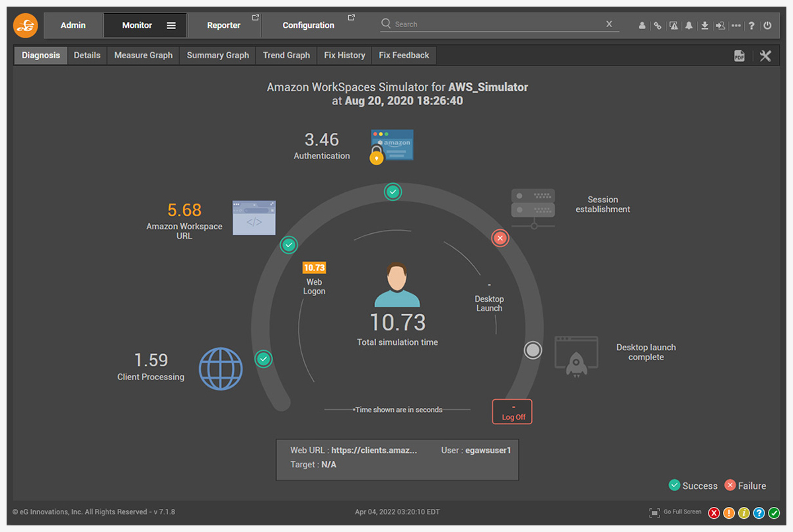Image resolution: width=793 pixels, height=532 pixels.
Task: Open the Reporter module tab
Action: (x=224, y=25)
